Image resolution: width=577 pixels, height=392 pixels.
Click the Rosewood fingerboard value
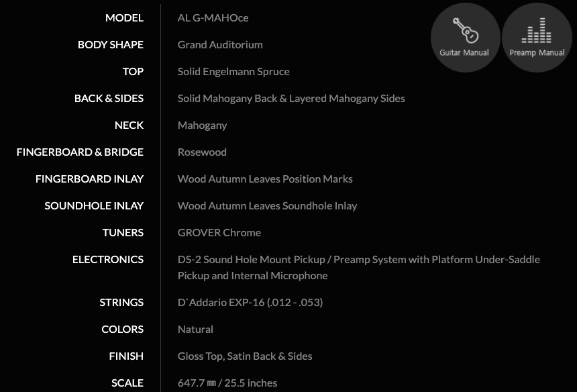pos(202,152)
